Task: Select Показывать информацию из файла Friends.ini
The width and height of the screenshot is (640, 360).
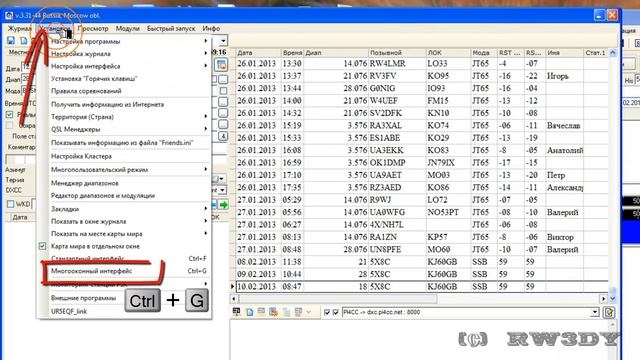Action: [122, 142]
